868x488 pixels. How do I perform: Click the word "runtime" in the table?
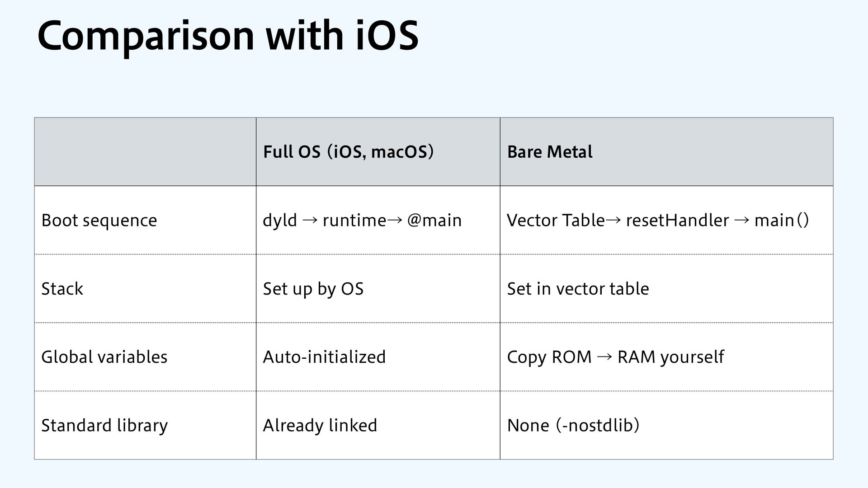pyautogui.click(x=354, y=221)
